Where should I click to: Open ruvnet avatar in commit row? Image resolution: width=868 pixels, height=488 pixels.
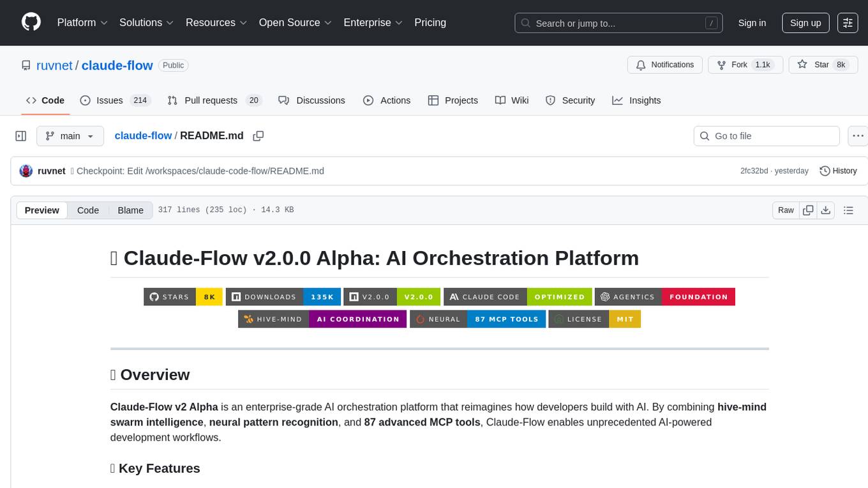26,171
